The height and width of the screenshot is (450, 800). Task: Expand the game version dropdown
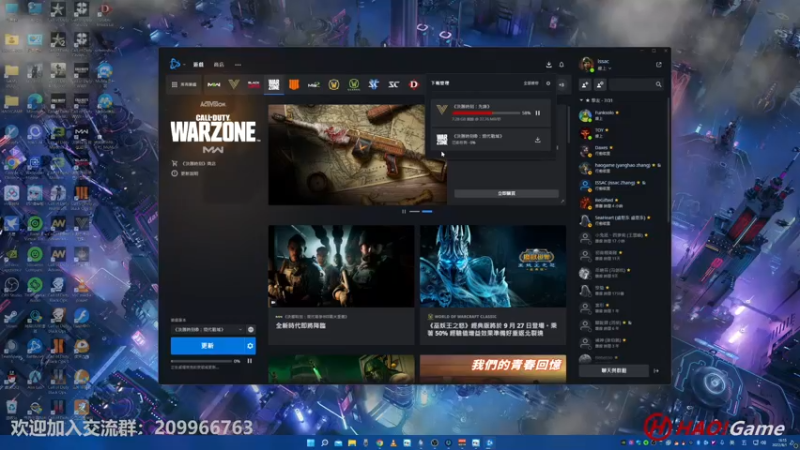click(207, 330)
